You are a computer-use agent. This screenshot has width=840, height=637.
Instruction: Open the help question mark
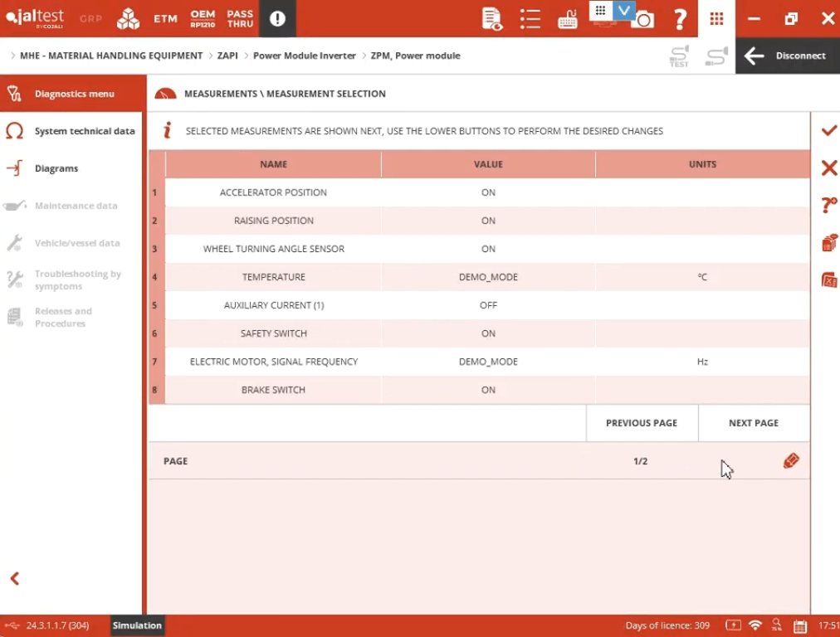point(680,19)
